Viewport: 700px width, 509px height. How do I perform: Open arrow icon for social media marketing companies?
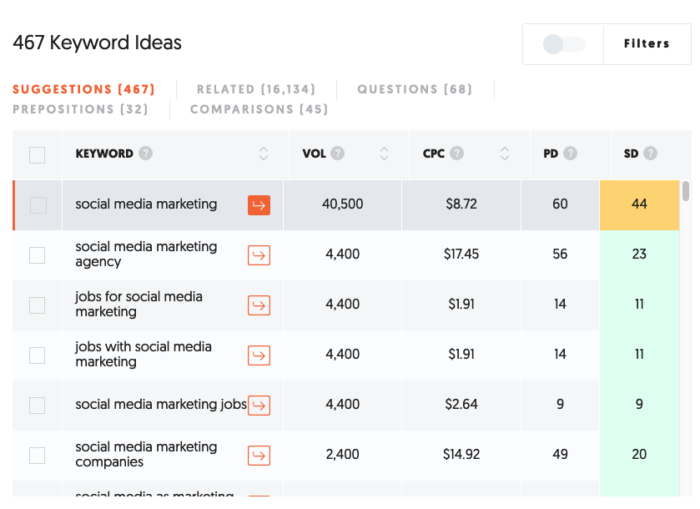pos(259,455)
